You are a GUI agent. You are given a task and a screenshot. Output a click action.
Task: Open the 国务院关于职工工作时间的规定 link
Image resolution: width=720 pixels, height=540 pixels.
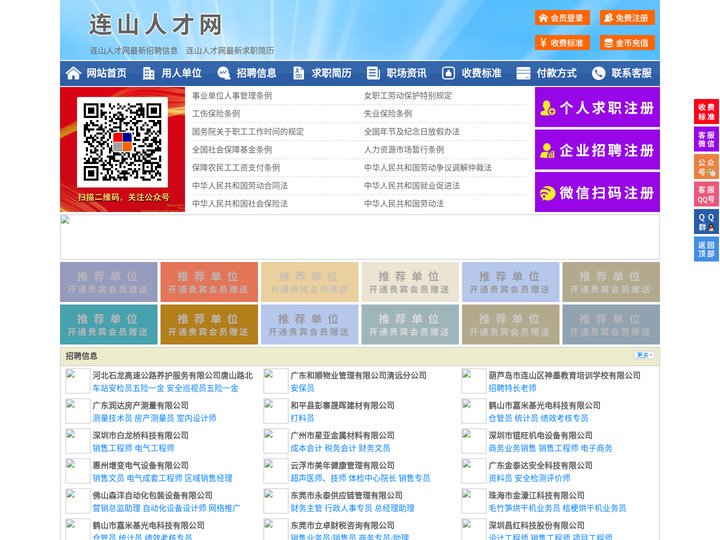248,131
